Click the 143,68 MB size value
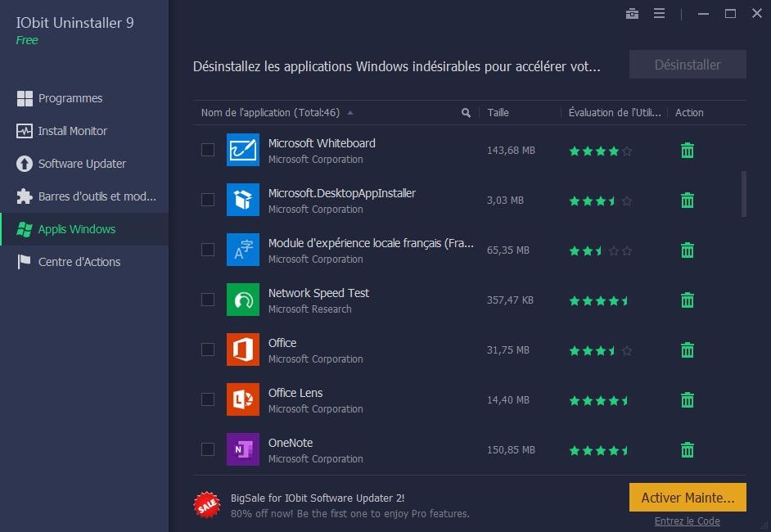Image resolution: width=771 pixels, height=532 pixels. [511, 151]
